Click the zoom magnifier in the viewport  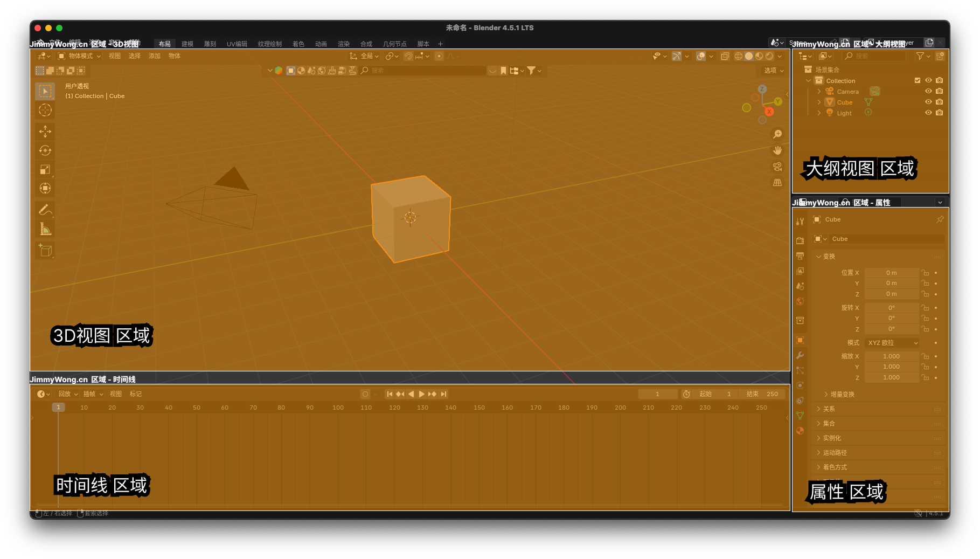click(x=777, y=134)
